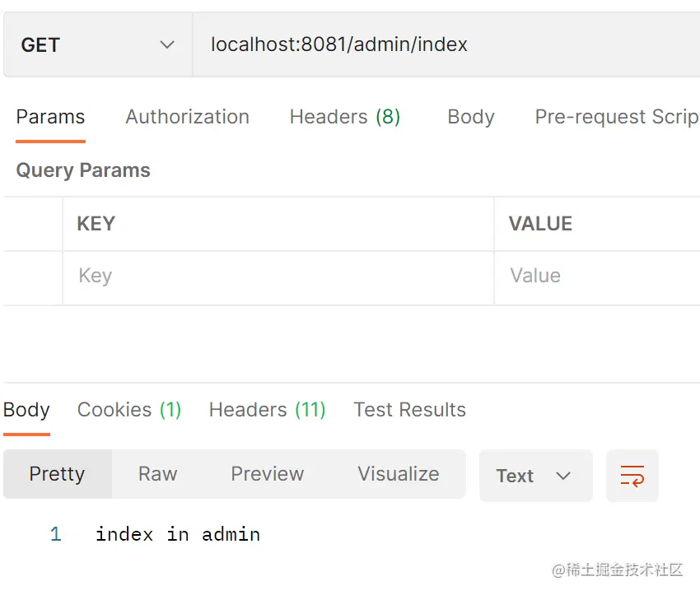The height and width of the screenshot is (595, 700).
Task: Select the response Body tab
Action: (26, 410)
